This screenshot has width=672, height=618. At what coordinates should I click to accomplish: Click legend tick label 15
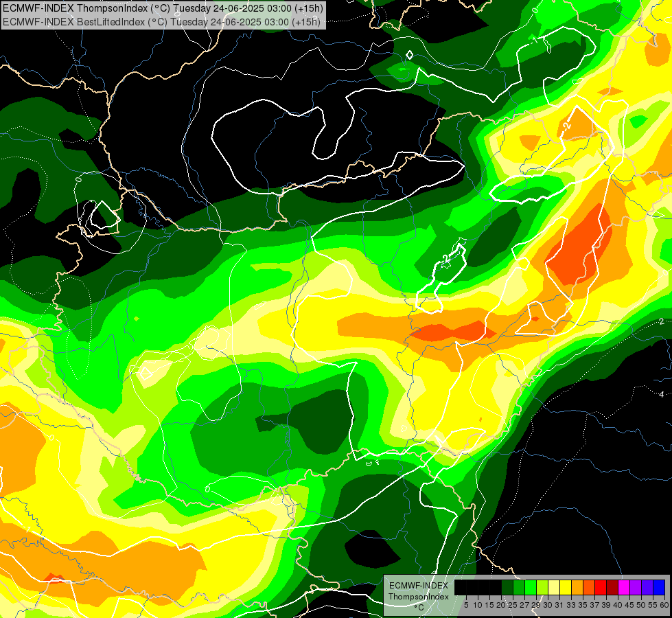tap(490, 605)
